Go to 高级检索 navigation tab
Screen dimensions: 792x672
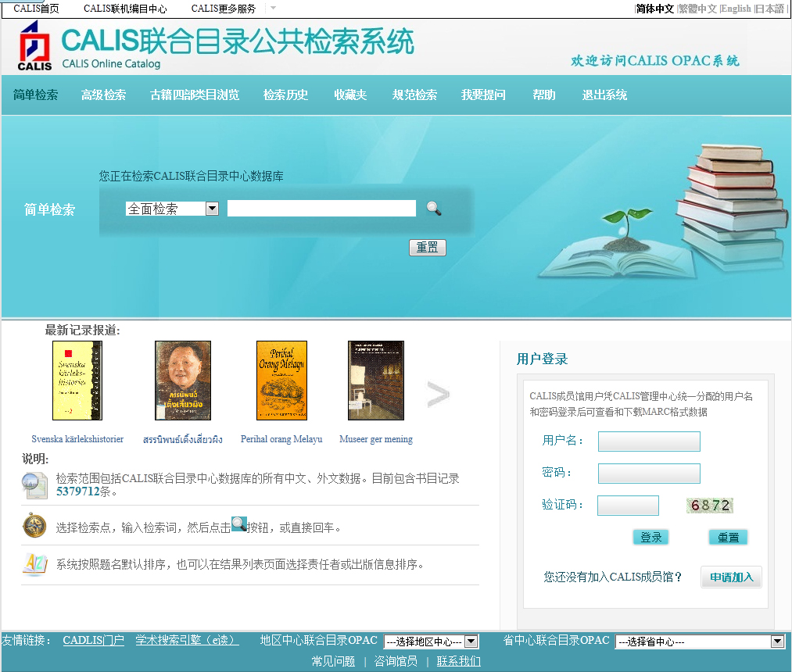pos(103,95)
